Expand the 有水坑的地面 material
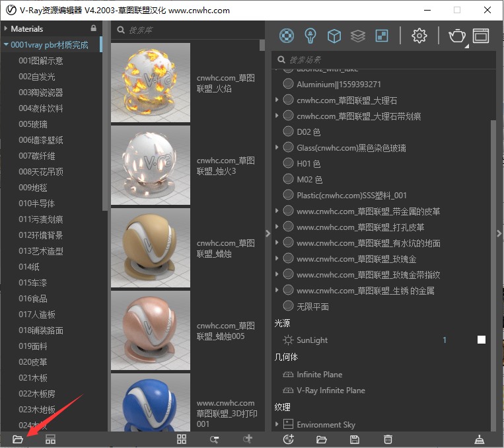504x448 pixels. [x=277, y=243]
